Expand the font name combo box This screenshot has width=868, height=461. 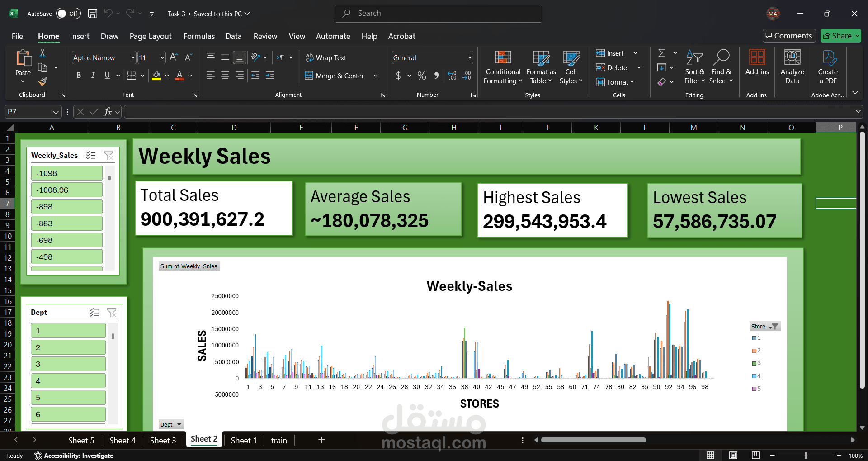click(x=133, y=57)
